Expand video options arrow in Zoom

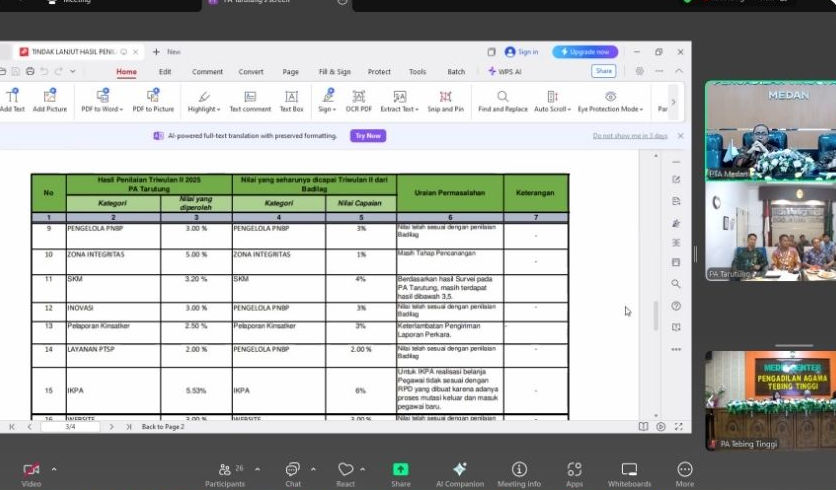tap(54, 468)
